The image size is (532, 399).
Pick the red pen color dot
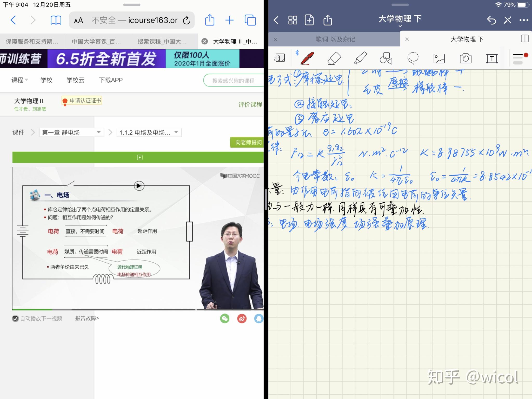pos(526,55)
